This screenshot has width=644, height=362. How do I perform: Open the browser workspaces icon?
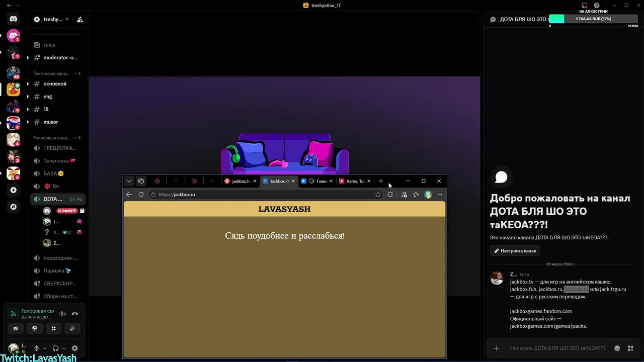[141, 181]
